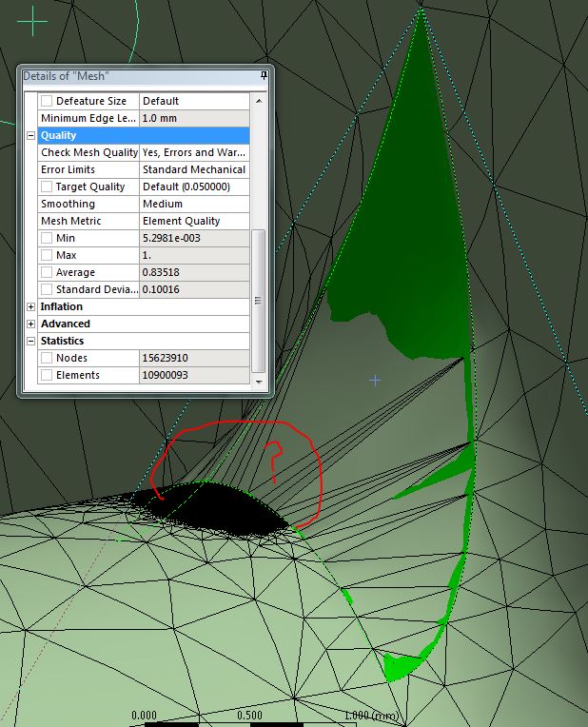The image size is (588, 727).
Task: Enable the Min parameter checkbox
Action: point(47,238)
